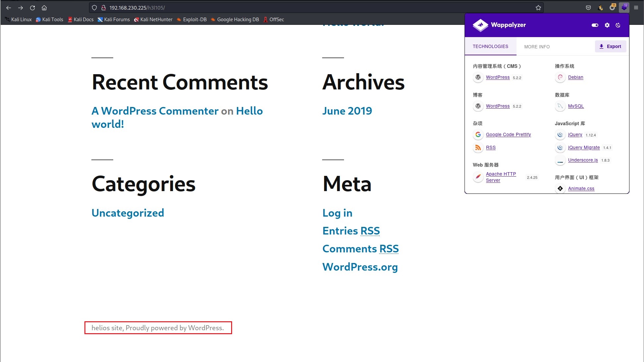The height and width of the screenshot is (362, 644).
Task: Toggle the Wappalyzer on/off switch
Action: click(595, 25)
